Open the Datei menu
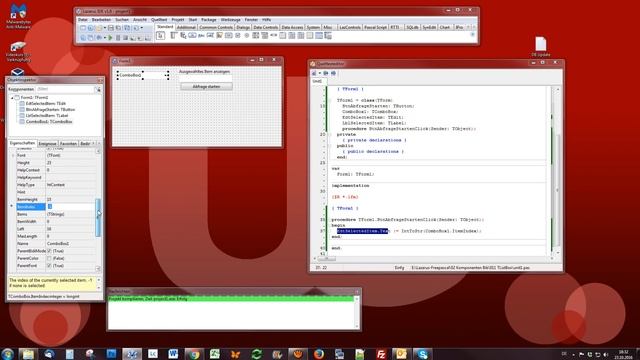 click(x=83, y=20)
